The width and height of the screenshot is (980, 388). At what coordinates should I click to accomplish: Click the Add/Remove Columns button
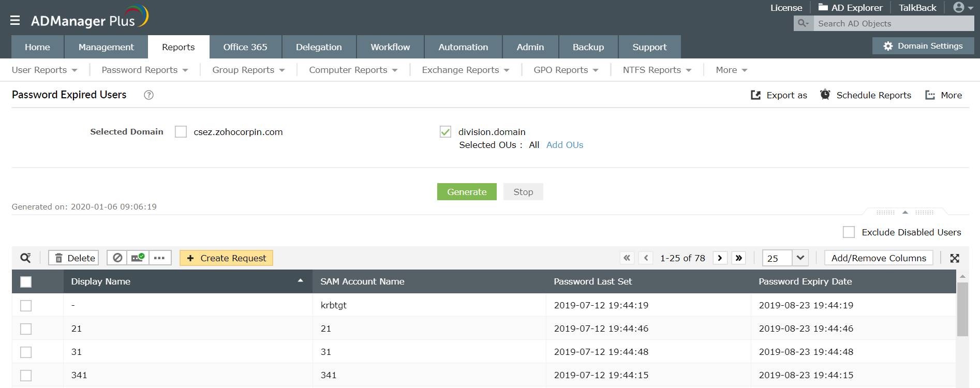click(x=879, y=258)
